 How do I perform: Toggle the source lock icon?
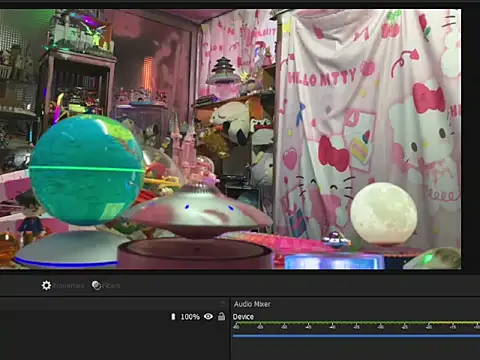[221, 316]
